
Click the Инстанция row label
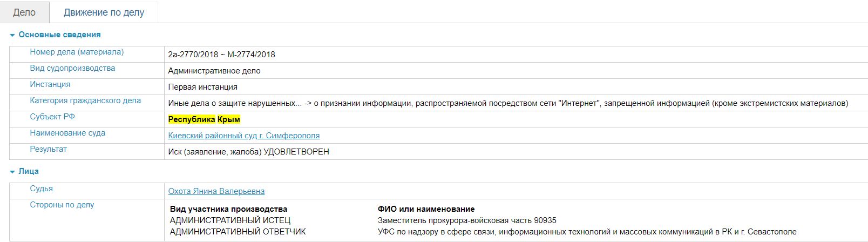(x=50, y=84)
